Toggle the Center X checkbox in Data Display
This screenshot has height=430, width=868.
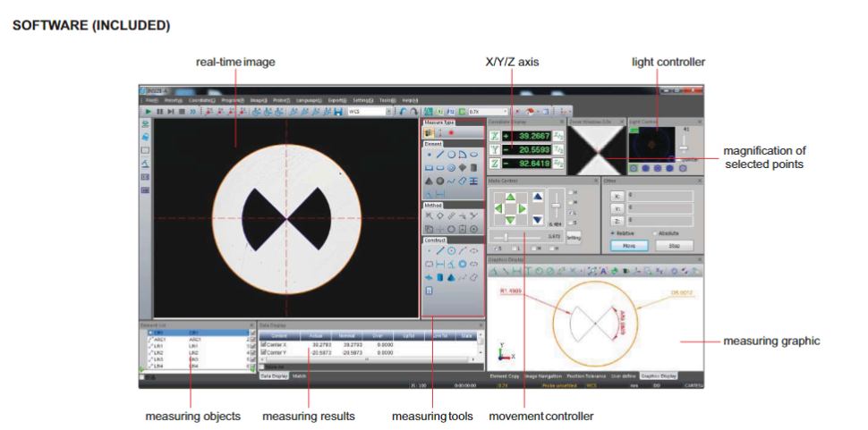click(x=263, y=343)
